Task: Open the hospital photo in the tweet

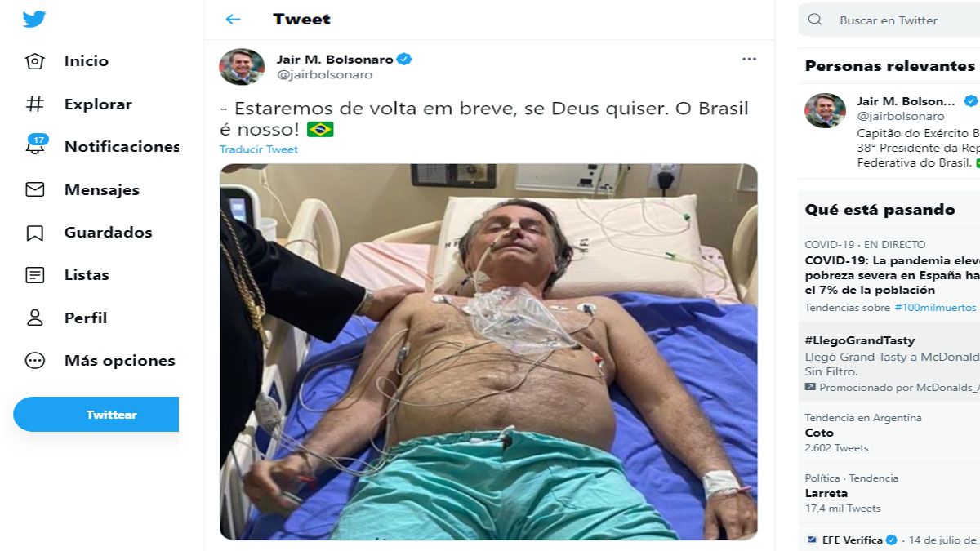Action: 488,352
